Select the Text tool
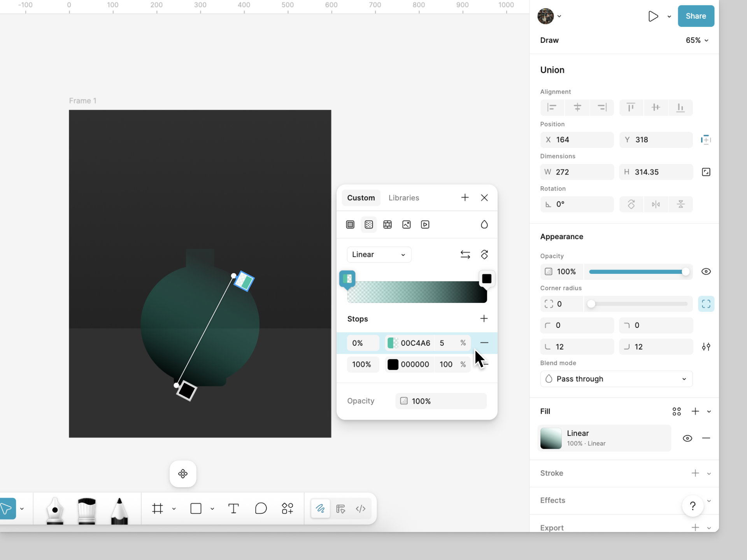Image resolution: width=747 pixels, height=560 pixels. pos(233,508)
